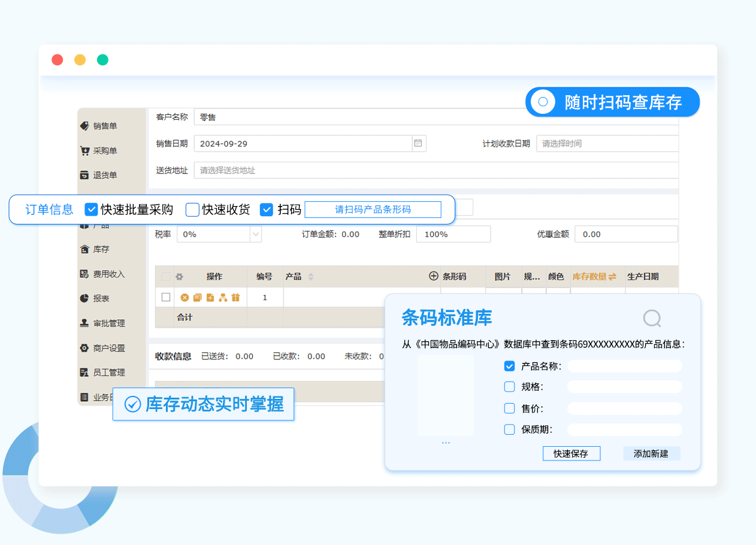
Task: Enable the 快速收货 checkbox
Action: [192, 210]
